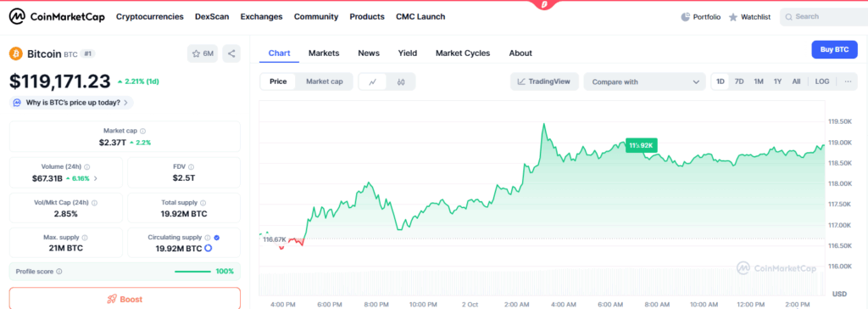
Task: Switch to the About tab
Action: (520, 53)
